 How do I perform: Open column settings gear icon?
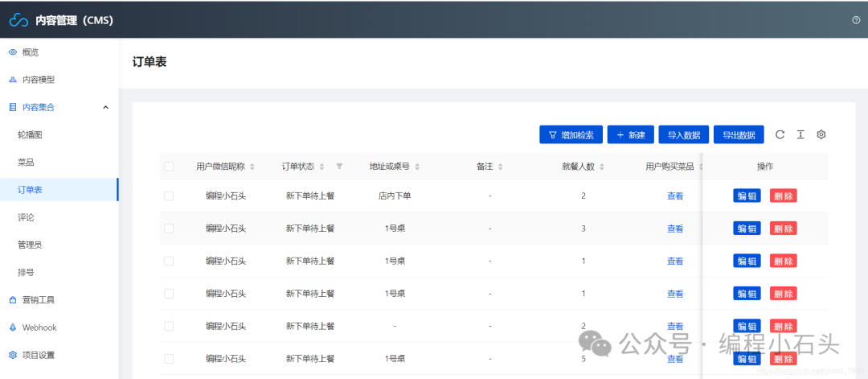click(x=821, y=134)
